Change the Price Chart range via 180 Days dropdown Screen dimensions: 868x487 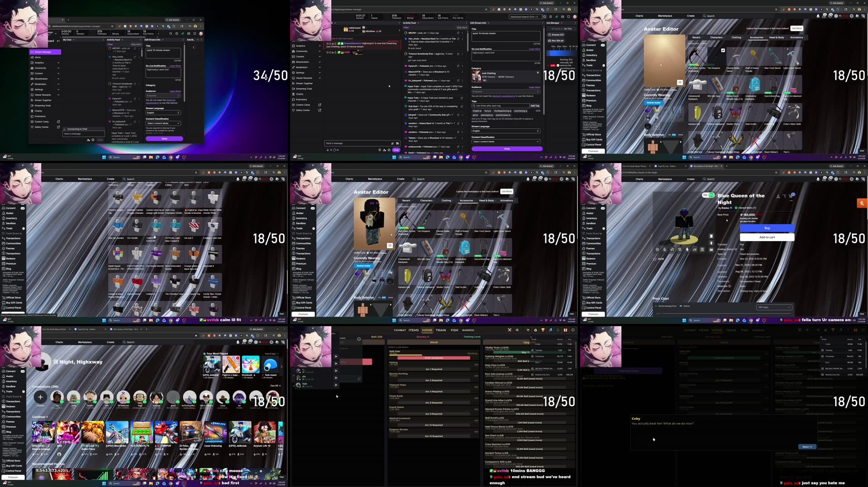click(775, 307)
